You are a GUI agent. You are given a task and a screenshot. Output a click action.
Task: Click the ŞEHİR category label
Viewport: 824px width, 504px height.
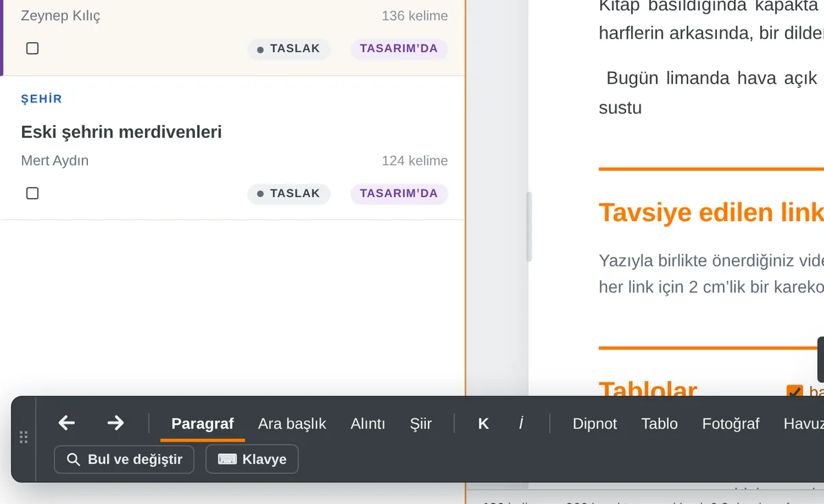[42, 99]
